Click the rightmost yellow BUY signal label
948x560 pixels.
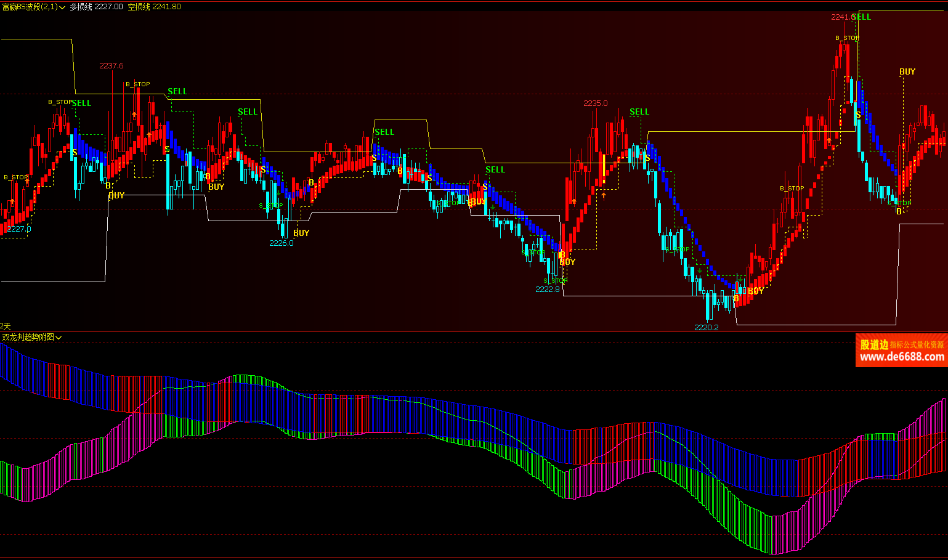[x=907, y=72]
